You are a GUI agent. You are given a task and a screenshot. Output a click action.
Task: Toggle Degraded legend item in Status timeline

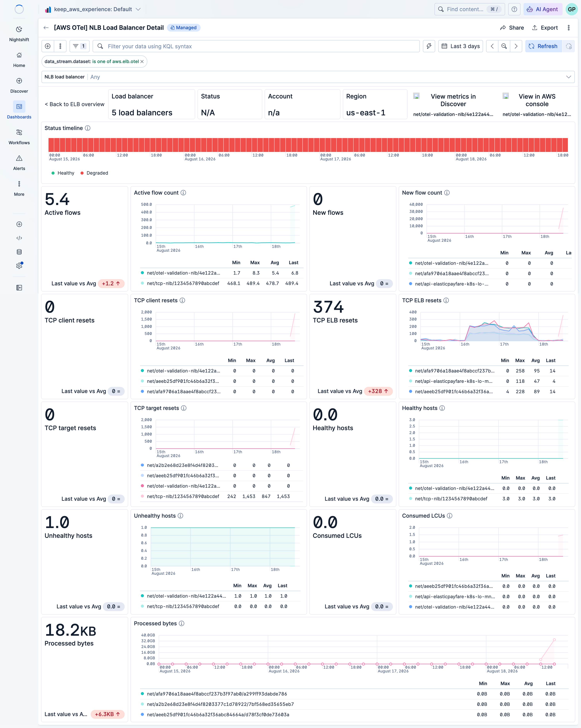click(x=94, y=173)
